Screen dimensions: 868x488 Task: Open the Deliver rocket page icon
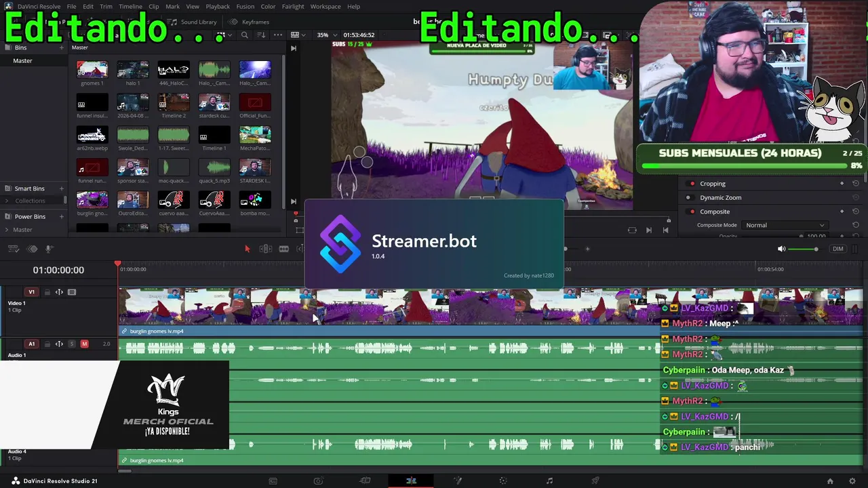pos(595,481)
